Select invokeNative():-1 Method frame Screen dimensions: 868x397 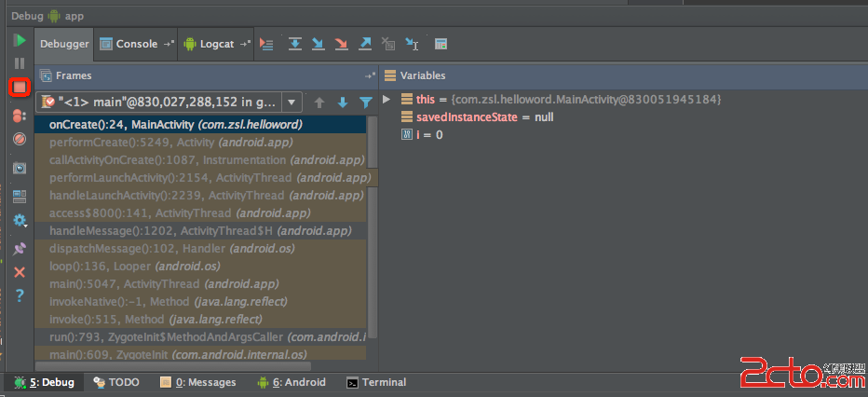(x=200, y=302)
